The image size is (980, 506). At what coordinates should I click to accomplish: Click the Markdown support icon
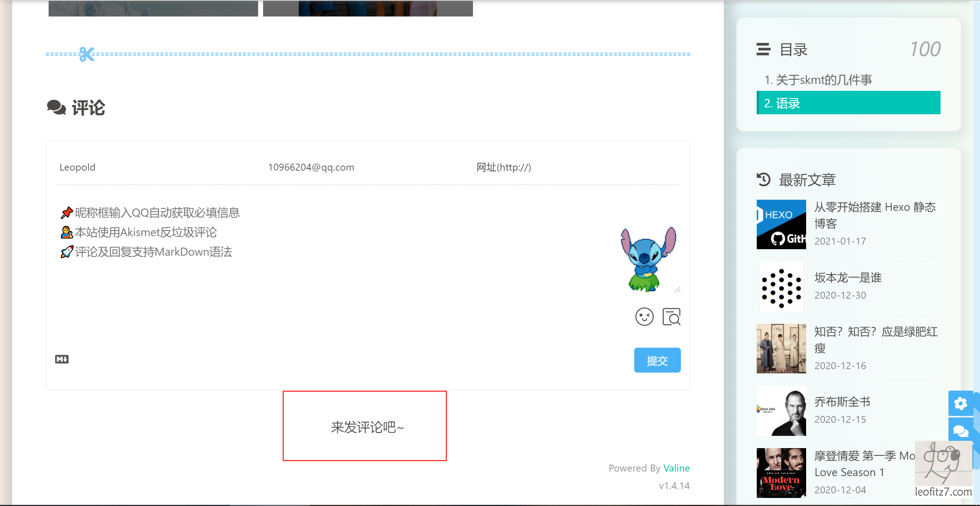pyautogui.click(x=62, y=359)
